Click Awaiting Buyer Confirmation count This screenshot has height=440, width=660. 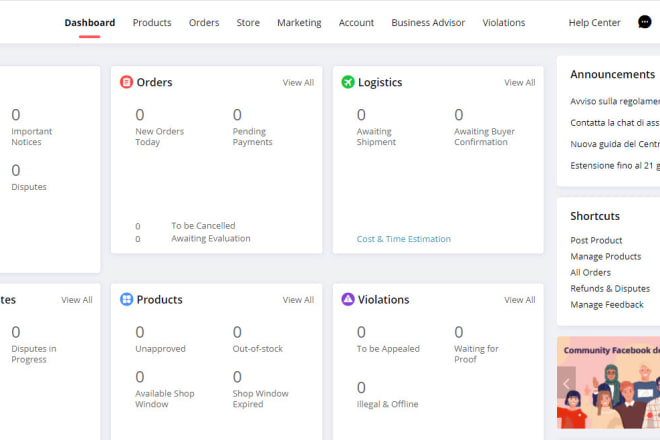pos(459,115)
